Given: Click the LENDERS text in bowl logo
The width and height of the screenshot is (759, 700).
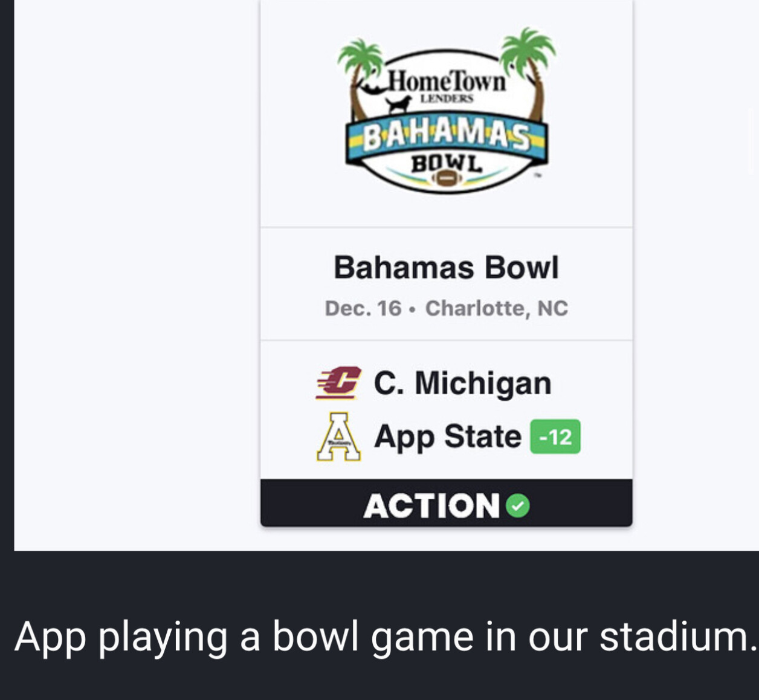Looking at the screenshot, I should click(x=447, y=99).
